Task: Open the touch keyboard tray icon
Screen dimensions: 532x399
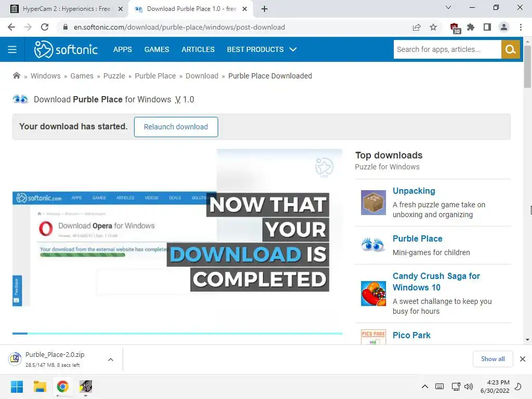Action: [x=440, y=387]
